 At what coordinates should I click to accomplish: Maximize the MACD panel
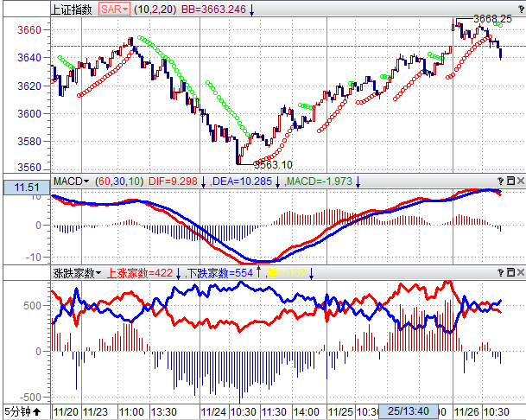[x=510, y=181]
